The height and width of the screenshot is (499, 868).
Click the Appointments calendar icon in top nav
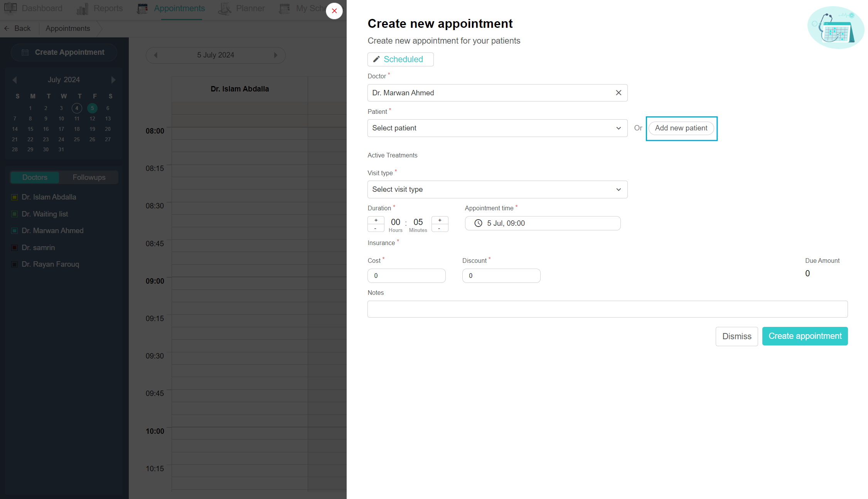[x=143, y=8]
